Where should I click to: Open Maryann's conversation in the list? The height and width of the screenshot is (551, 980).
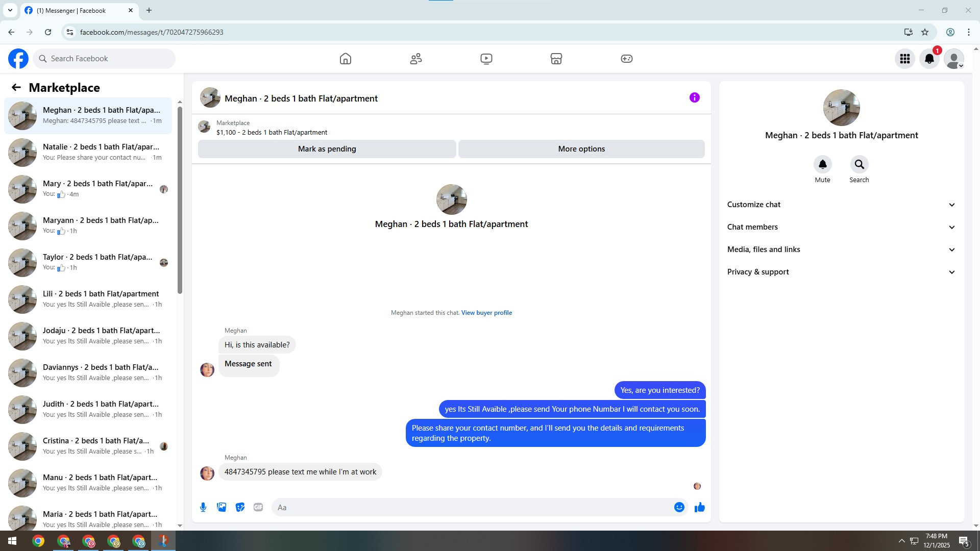coord(88,226)
